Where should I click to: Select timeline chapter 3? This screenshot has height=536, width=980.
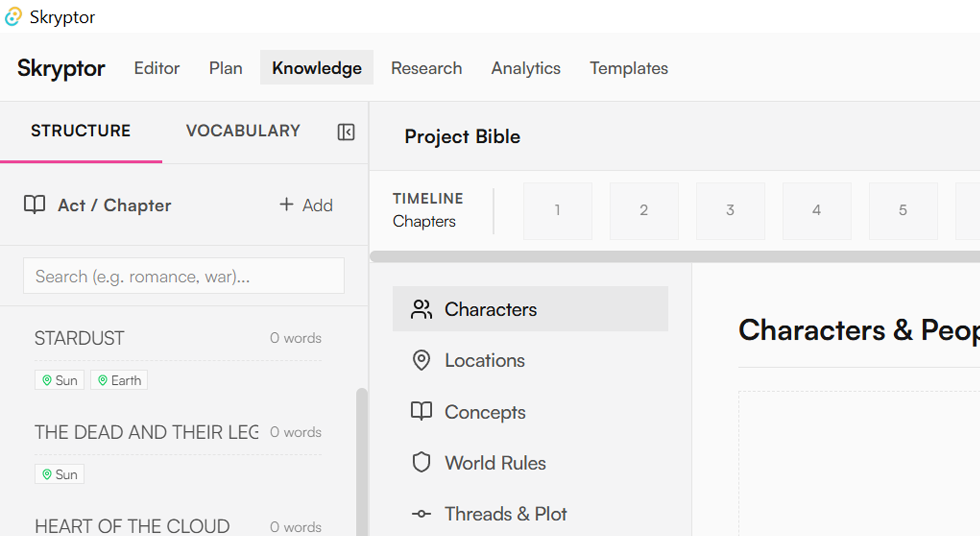(x=730, y=211)
